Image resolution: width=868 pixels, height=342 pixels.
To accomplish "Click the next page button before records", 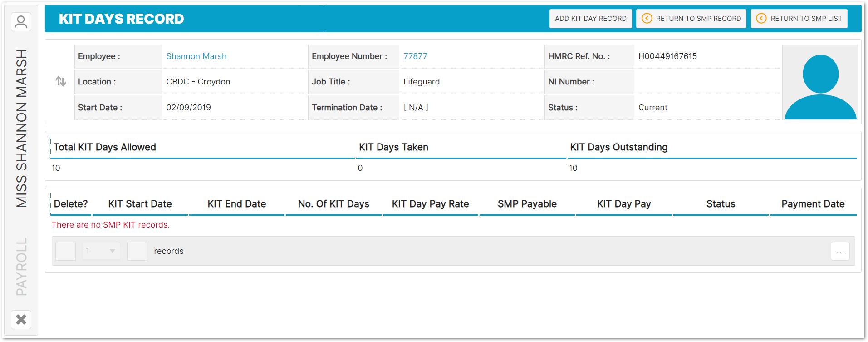I will (137, 251).
